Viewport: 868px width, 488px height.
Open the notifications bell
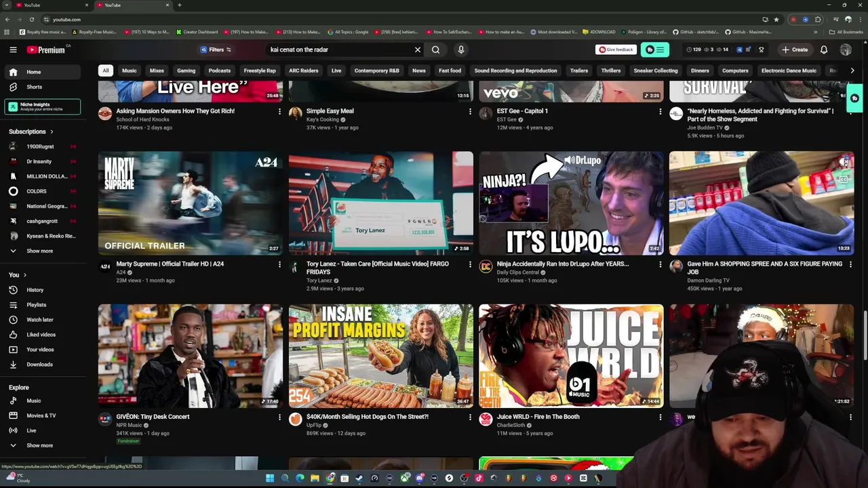(824, 49)
